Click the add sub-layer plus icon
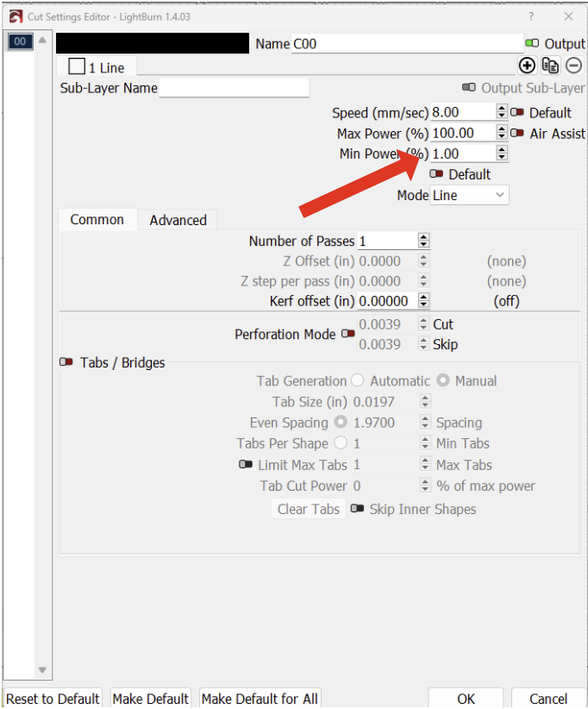 527,66
